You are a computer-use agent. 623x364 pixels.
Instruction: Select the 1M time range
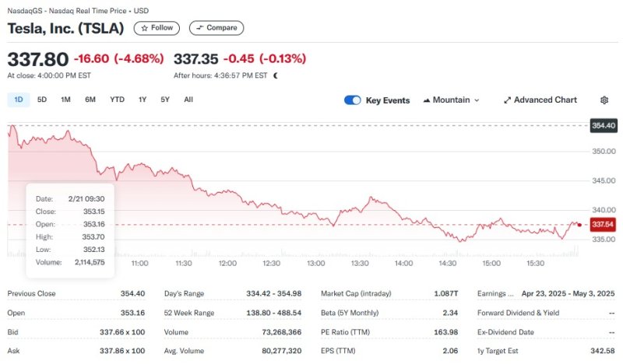[x=65, y=100]
